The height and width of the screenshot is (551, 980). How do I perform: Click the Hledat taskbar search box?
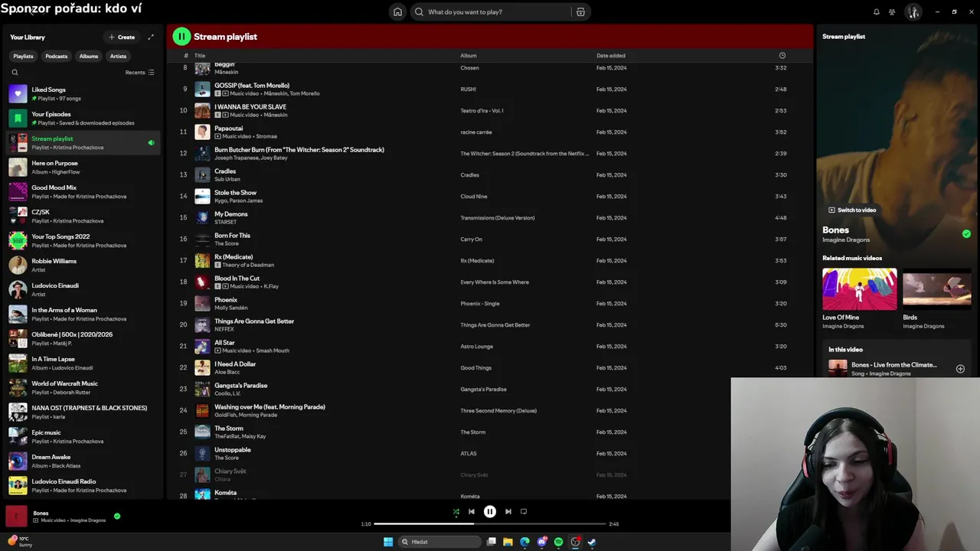pos(439,542)
